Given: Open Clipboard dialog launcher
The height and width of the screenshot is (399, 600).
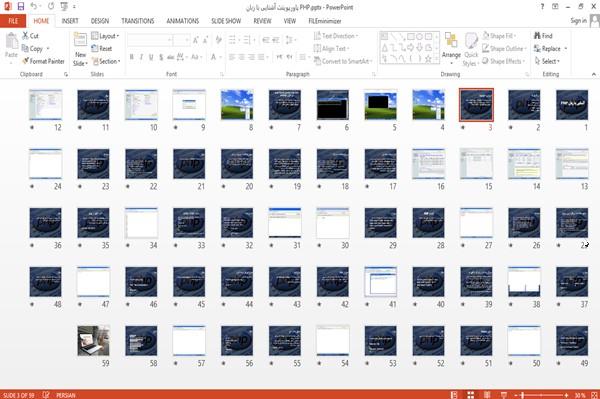Looking at the screenshot, I should [x=66, y=74].
